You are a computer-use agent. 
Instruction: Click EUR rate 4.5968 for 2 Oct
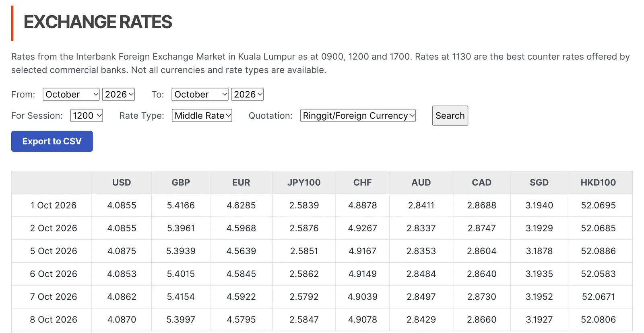pos(241,228)
